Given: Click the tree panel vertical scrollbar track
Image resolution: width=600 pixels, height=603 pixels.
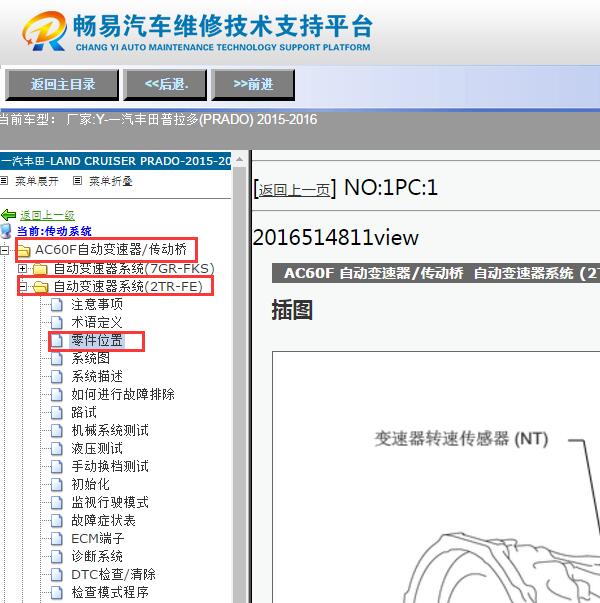Looking at the screenshot, I should [239, 385].
